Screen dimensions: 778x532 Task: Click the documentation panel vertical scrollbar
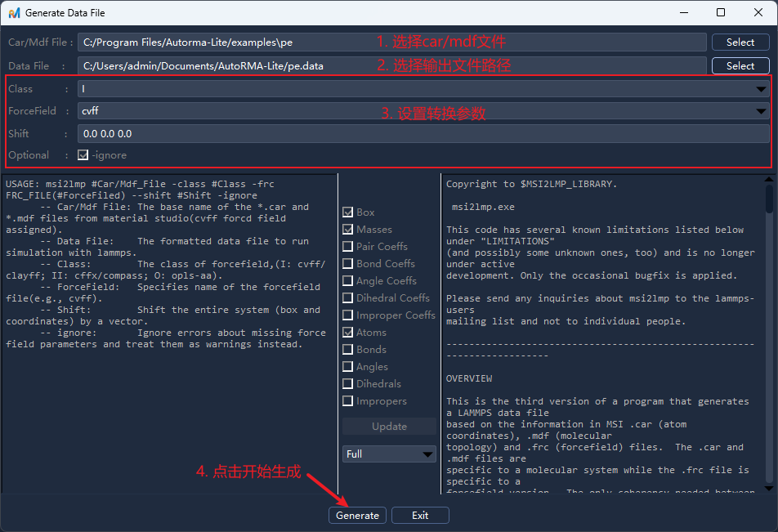769,327
